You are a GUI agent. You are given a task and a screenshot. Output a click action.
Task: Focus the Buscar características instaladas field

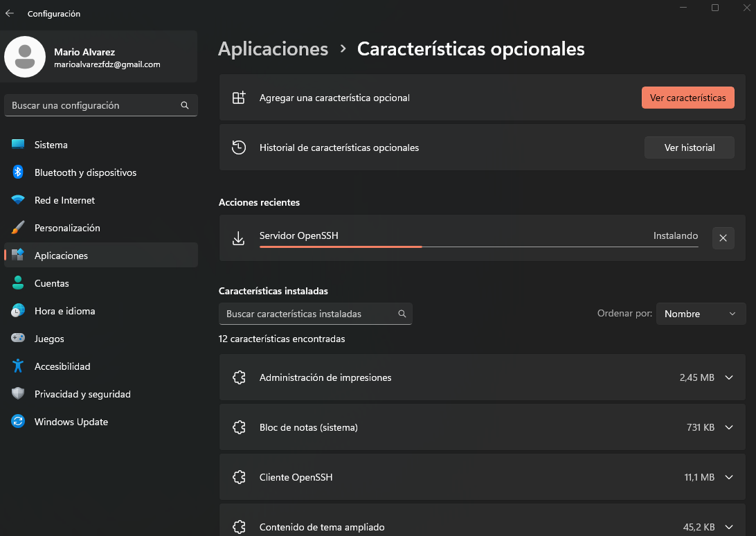(315, 314)
